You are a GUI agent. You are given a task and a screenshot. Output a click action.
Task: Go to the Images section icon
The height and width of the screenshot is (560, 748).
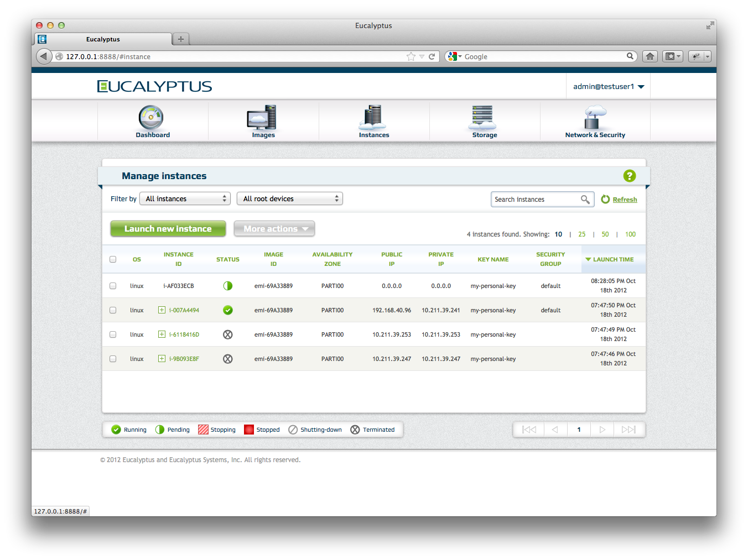(x=262, y=117)
